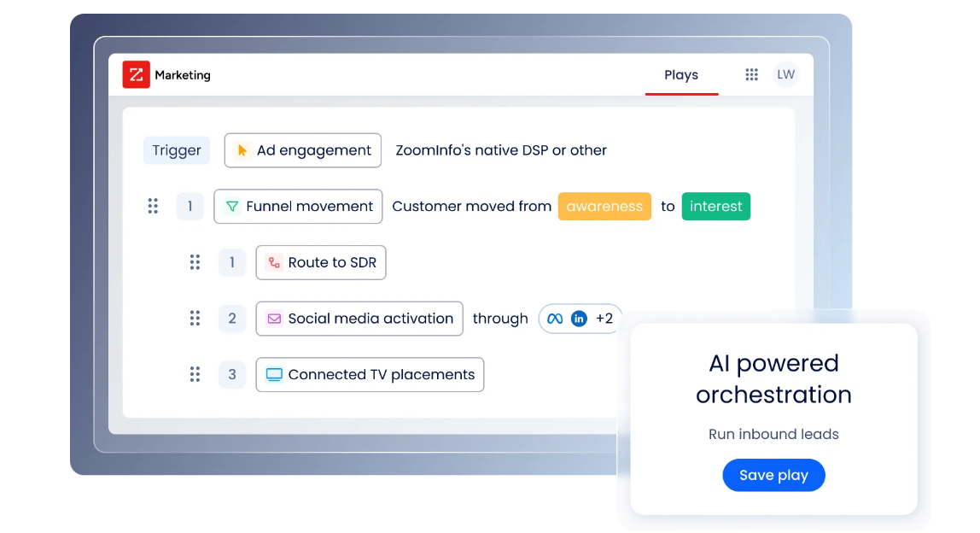The image size is (980, 533).
Task: Click the Connected TV placements action box
Action: pos(370,374)
